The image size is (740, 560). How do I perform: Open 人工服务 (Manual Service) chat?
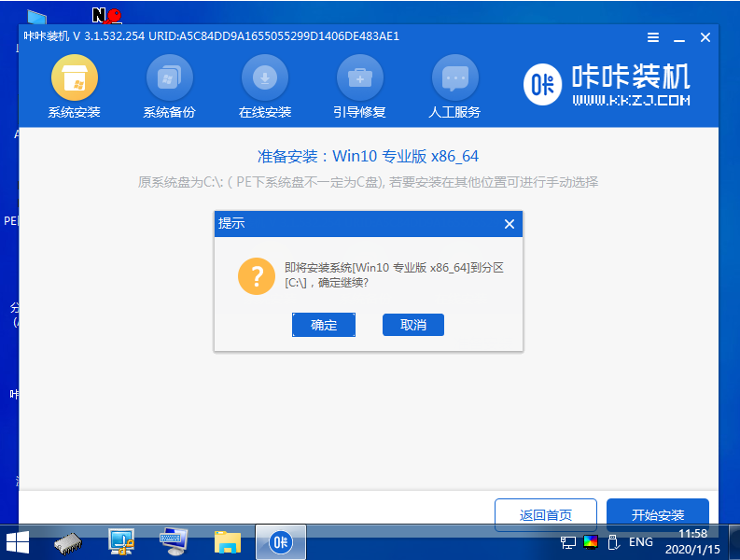(x=454, y=88)
